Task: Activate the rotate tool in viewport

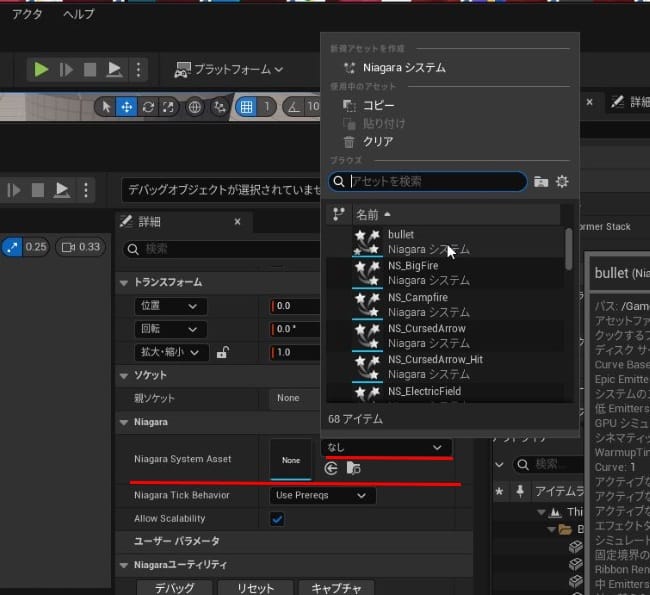Action: (148, 107)
